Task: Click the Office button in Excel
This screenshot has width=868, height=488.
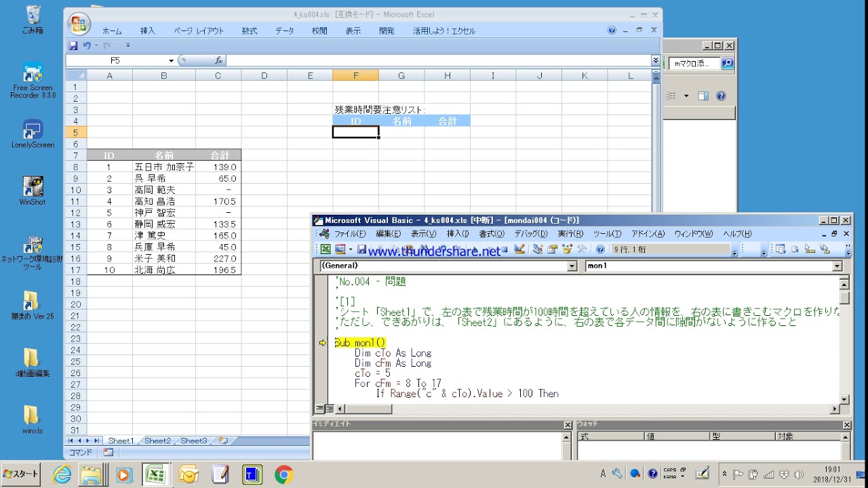Action: pyautogui.click(x=79, y=24)
